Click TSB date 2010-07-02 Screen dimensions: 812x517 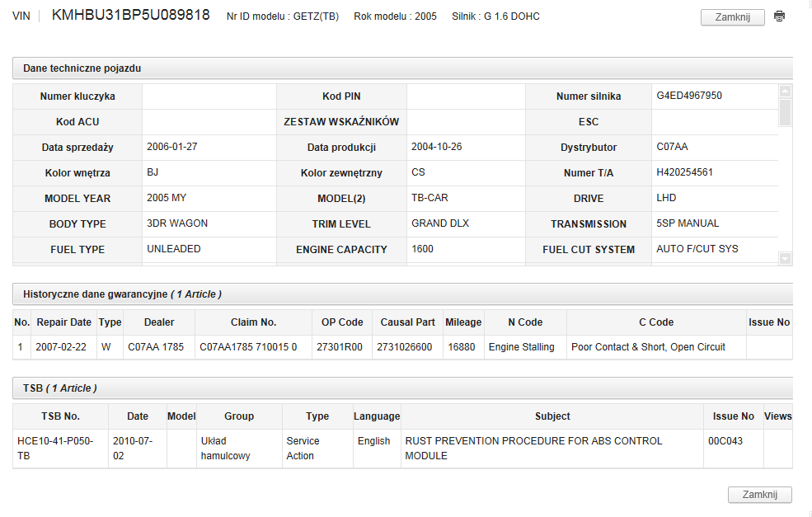coord(132,448)
